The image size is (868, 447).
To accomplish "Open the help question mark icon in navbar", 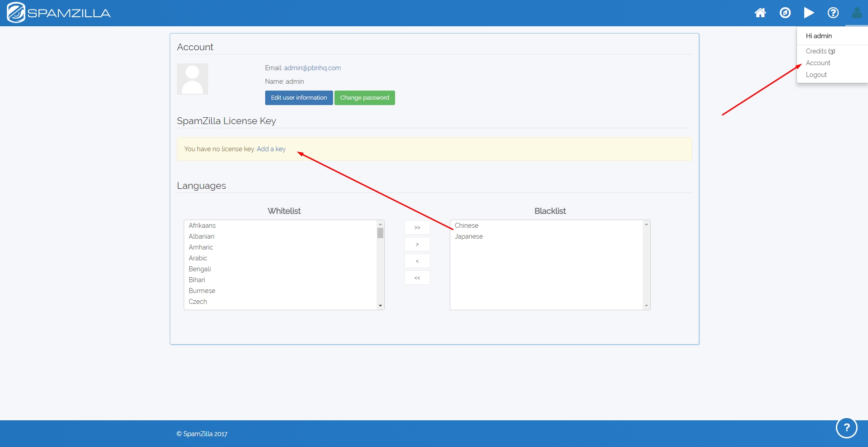I will click(833, 13).
